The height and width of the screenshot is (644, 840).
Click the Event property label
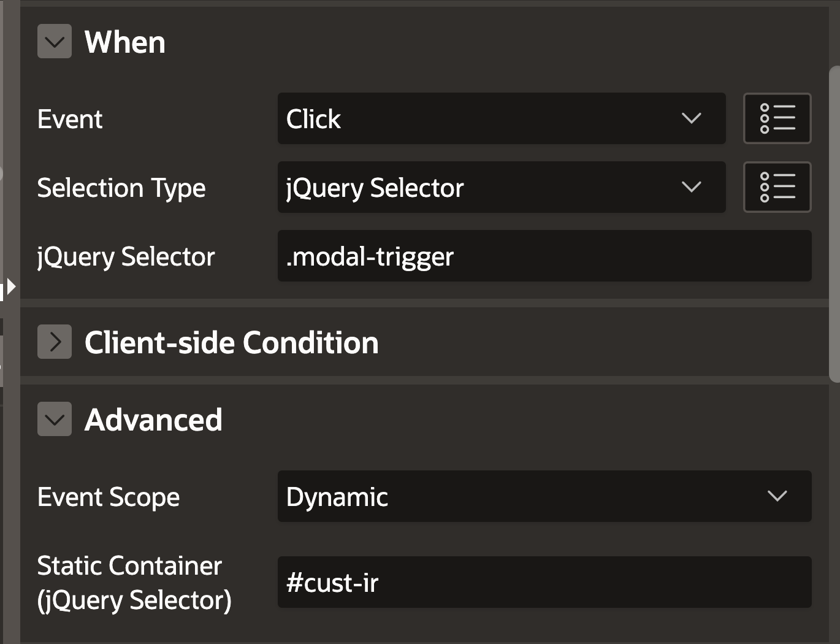pyautogui.click(x=70, y=119)
